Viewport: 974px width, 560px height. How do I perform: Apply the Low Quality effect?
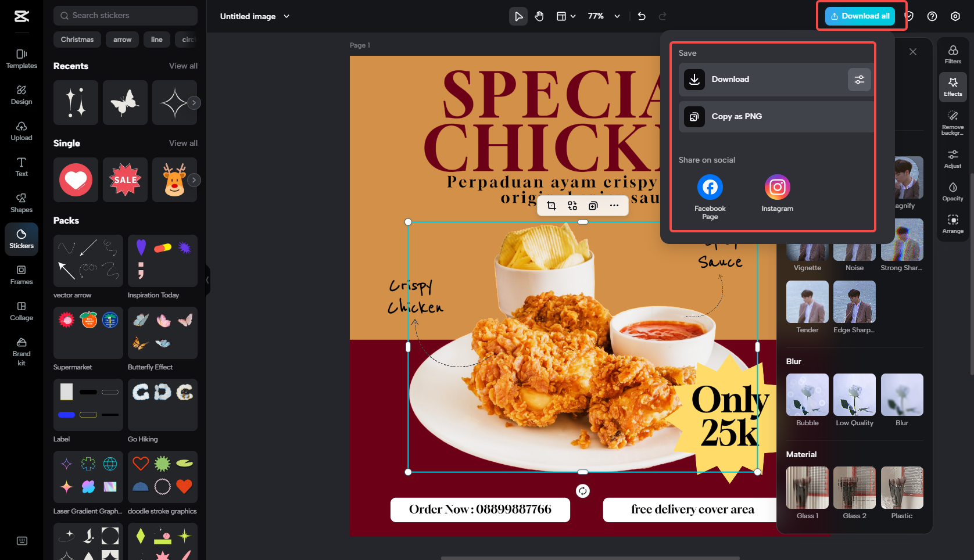pos(854,395)
